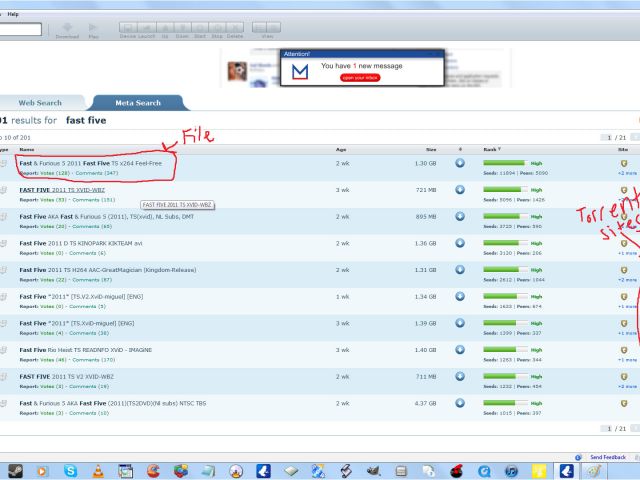Click the download icon for the 4.37 GB result

[460, 403]
